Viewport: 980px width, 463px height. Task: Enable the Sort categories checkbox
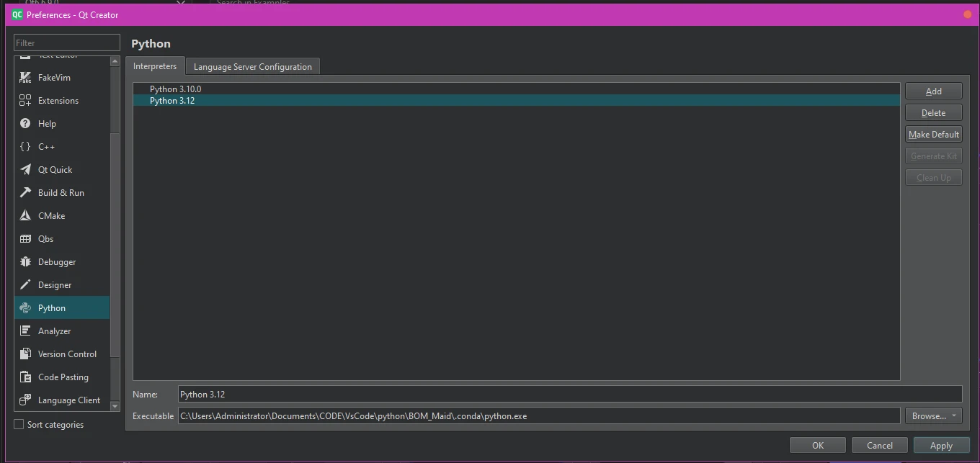[x=19, y=425]
